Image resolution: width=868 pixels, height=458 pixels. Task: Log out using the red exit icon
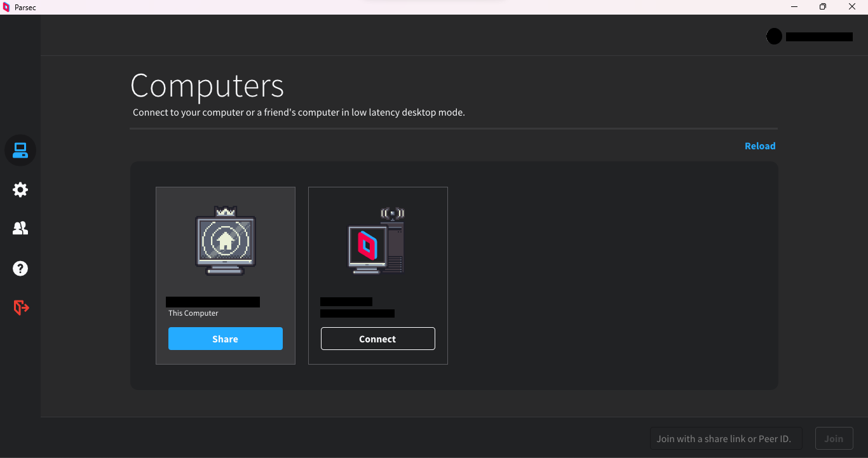(x=20, y=307)
